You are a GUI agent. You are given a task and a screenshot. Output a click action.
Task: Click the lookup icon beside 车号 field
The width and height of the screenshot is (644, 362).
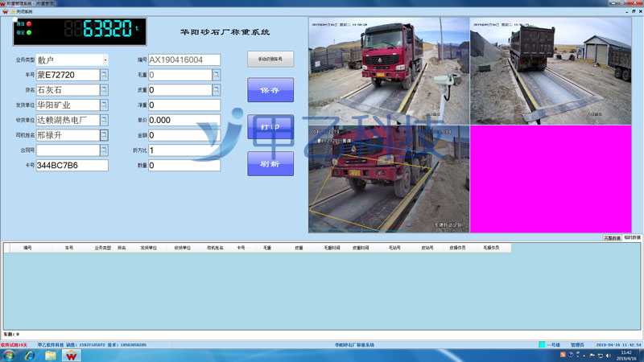104,75
